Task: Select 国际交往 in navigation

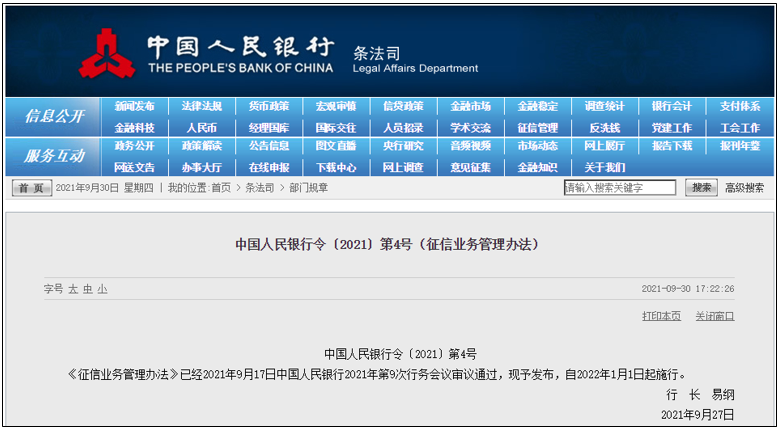Action: point(336,128)
